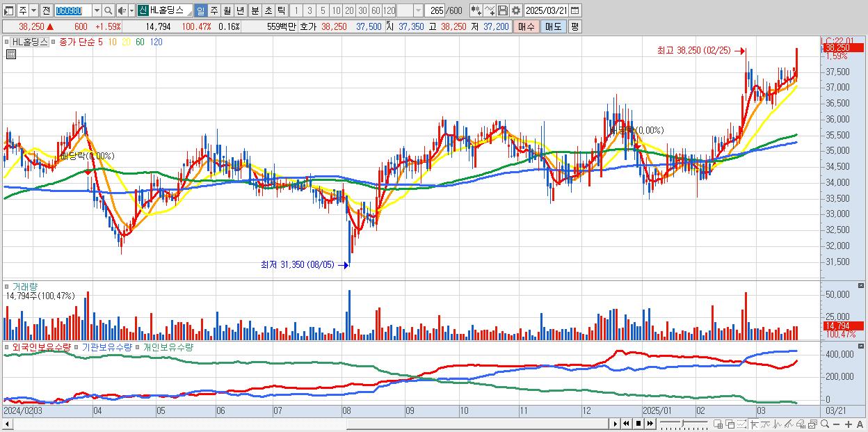The height and width of the screenshot is (432, 868).
Task: Click the save diskette icon in the top toolbar
Action: point(503,10)
